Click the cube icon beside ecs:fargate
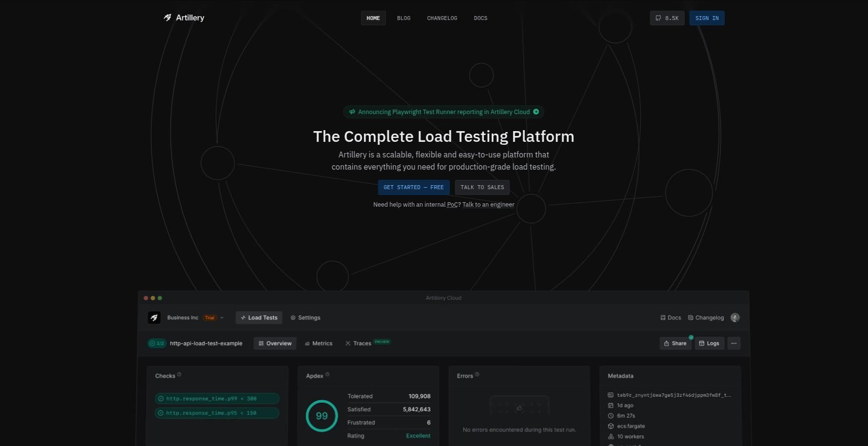Viewport: 868px width, 446px height. point(611,426)
